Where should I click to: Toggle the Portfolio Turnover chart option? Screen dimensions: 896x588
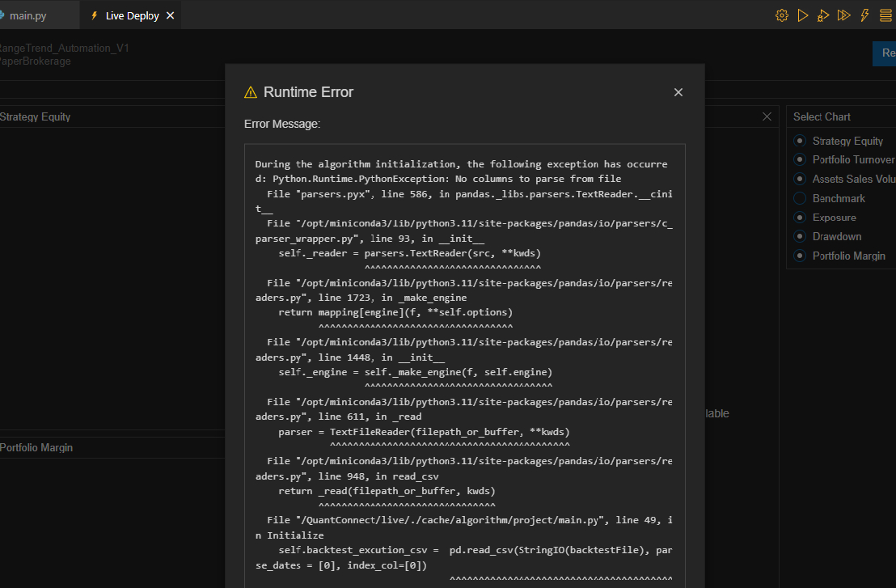point(800,160)
